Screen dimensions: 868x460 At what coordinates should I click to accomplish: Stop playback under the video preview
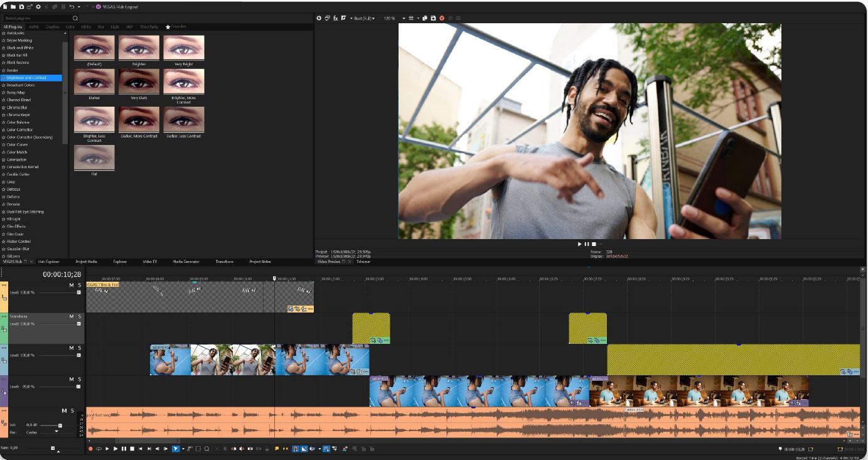point(594,244)
